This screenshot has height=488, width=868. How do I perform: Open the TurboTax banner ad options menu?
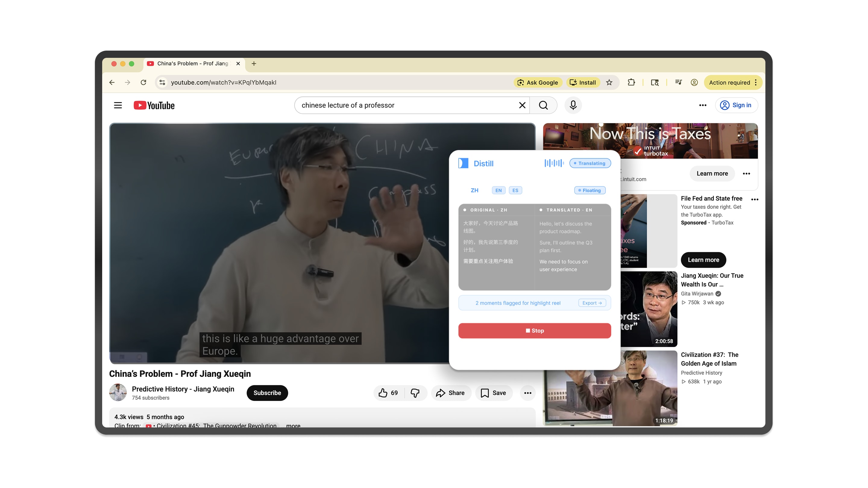[746, 174]
